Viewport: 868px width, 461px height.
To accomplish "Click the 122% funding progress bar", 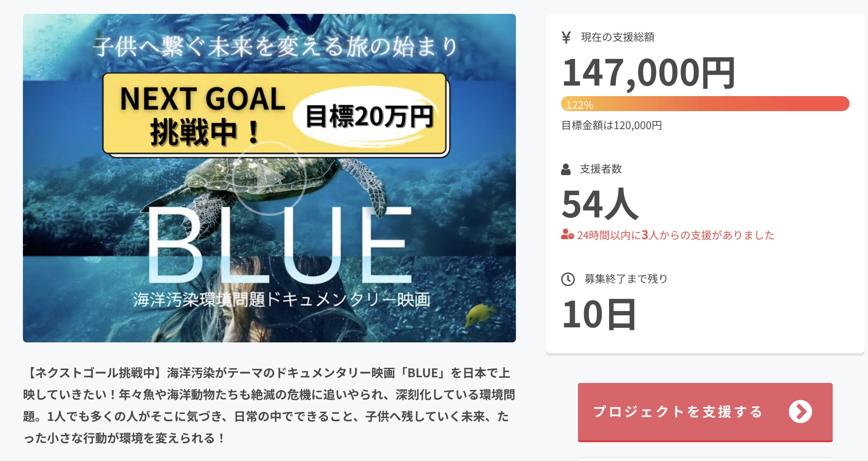I will (x=705, y=104).
